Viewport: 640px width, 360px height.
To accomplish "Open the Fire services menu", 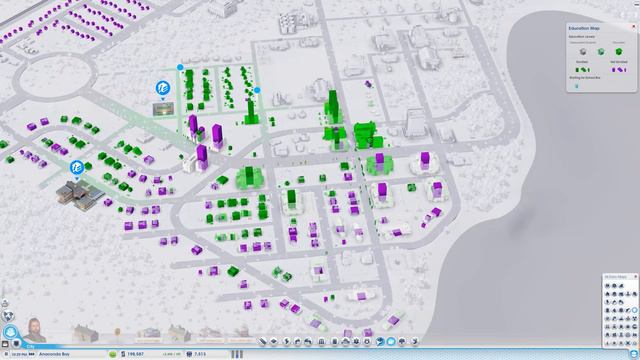I will pos(346,341).
